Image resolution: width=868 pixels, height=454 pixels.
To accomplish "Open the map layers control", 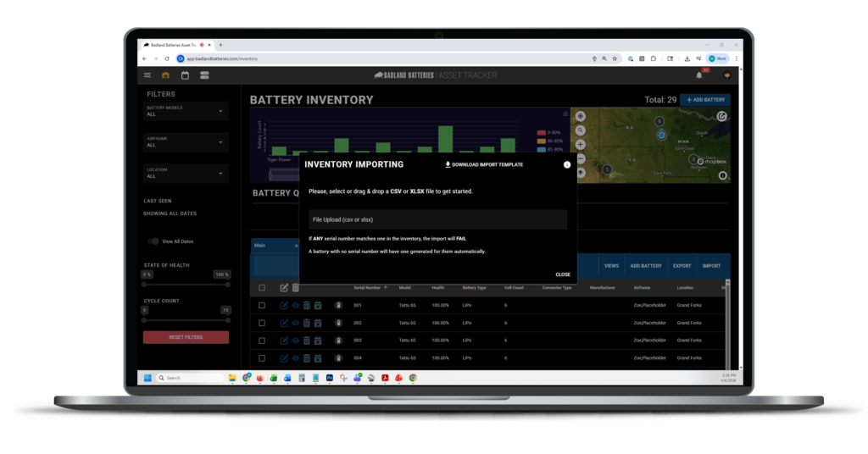I will [580, 173].
